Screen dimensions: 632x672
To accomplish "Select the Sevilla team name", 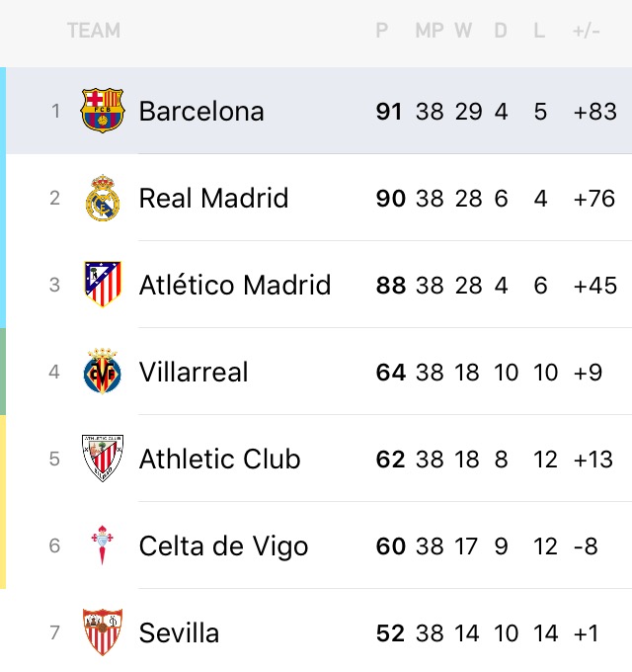I will [x=179, y=633].
